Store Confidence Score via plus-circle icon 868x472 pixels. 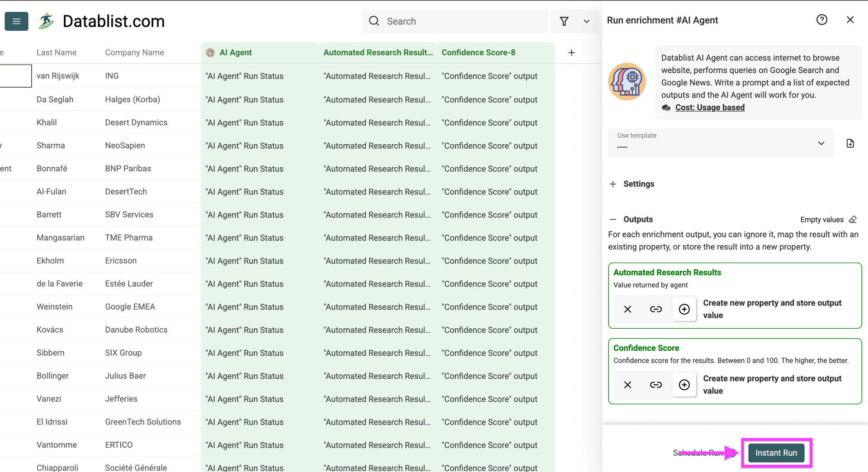[x=684, y=385]
